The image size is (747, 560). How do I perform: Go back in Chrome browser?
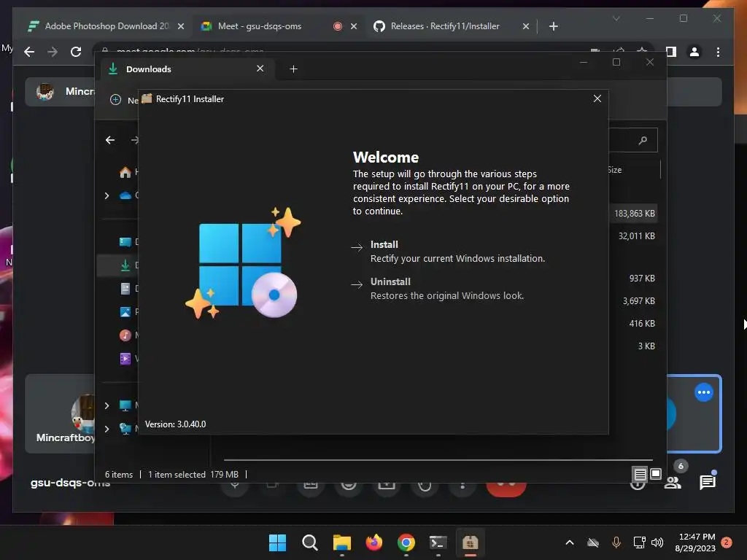29,52
